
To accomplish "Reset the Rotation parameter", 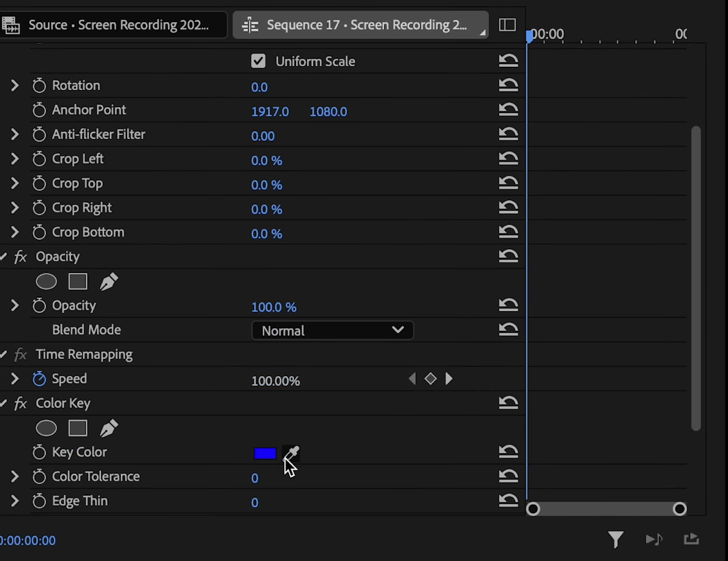I will click(509, 85).
